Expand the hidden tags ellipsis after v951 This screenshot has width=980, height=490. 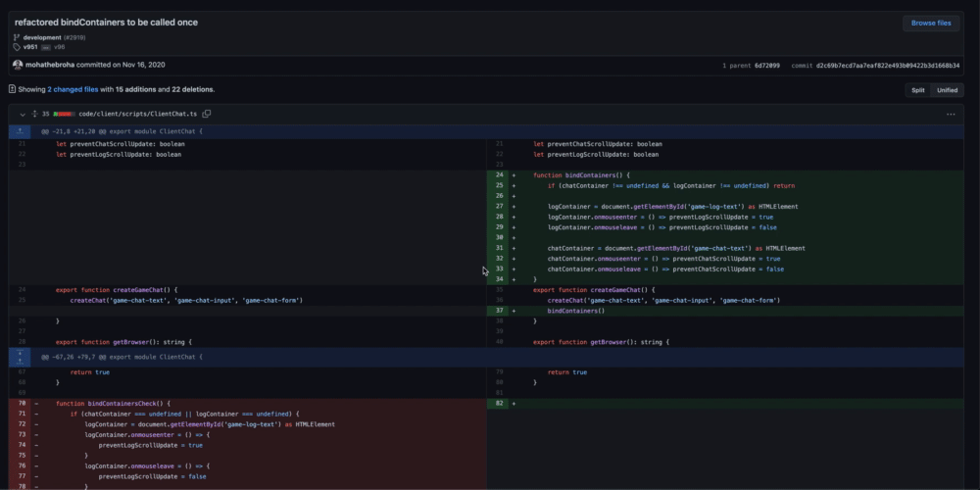click(x=46, y=47)
